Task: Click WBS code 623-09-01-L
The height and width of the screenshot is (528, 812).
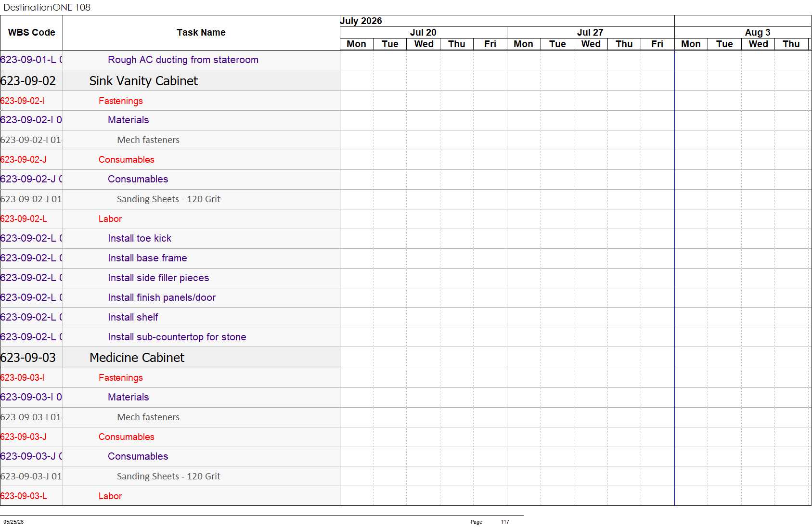Action: [31, 60]
